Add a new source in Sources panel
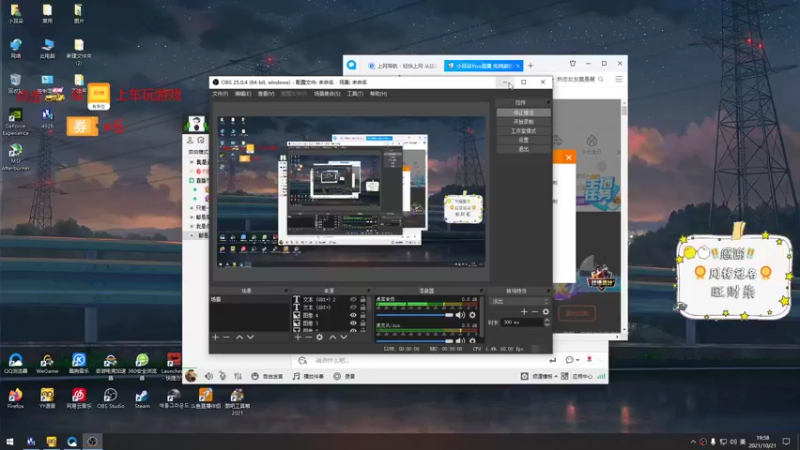 tap(297, 337)
